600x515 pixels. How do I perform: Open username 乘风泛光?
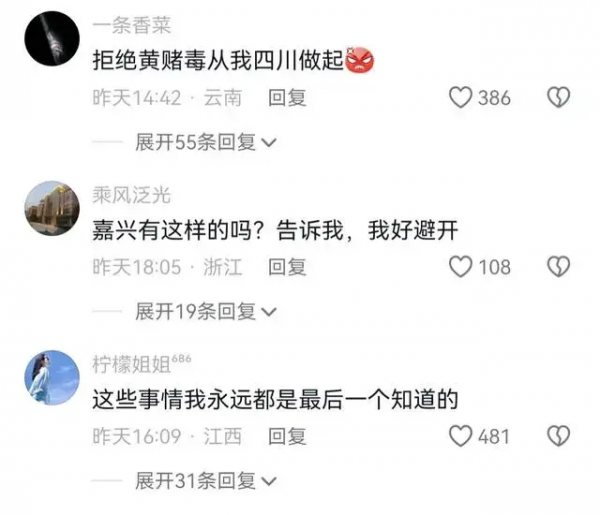click(132, 195)
